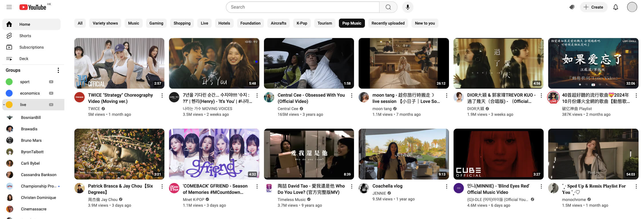Select the Shopping filter chip
This screenshot has width=644, height=219.
(x=182, y=23)
